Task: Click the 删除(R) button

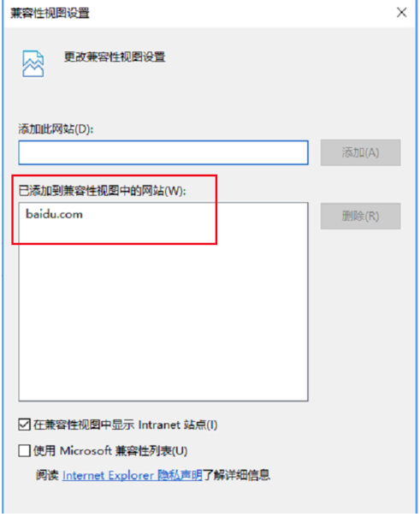Action: click(x=360, y=217)
